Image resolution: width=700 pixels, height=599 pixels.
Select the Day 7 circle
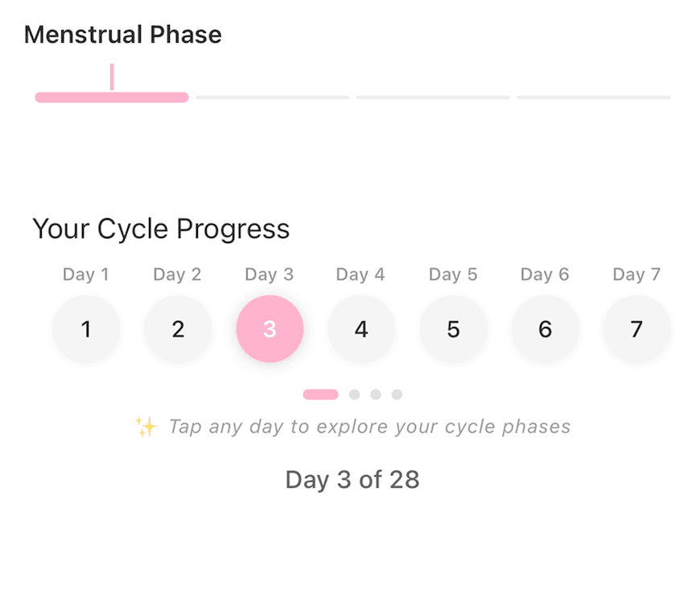click(636, 328)
